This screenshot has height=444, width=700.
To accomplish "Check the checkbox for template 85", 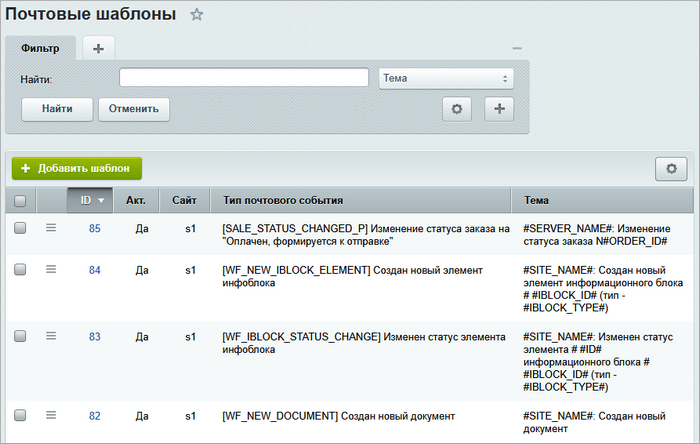I will (20, 228).
